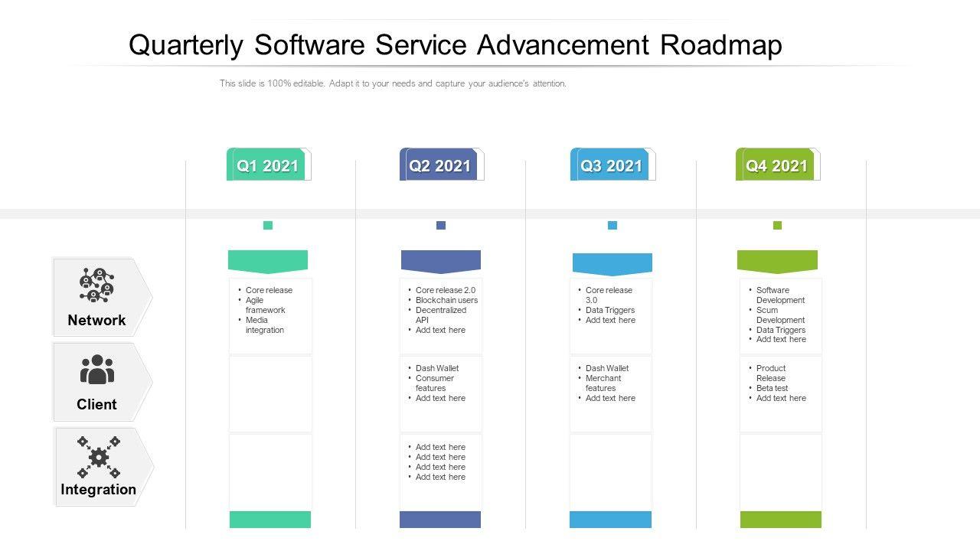
Task: Select the Client people group icon
Action: pos(97,369)
